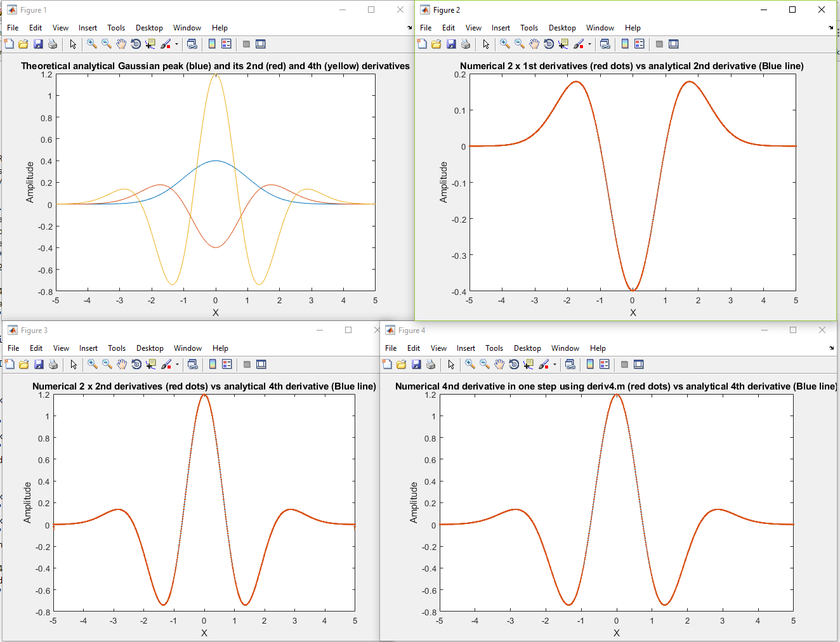Open a file from the Figure 4 toolbar
840x642 pixels.
pos(402,364)
